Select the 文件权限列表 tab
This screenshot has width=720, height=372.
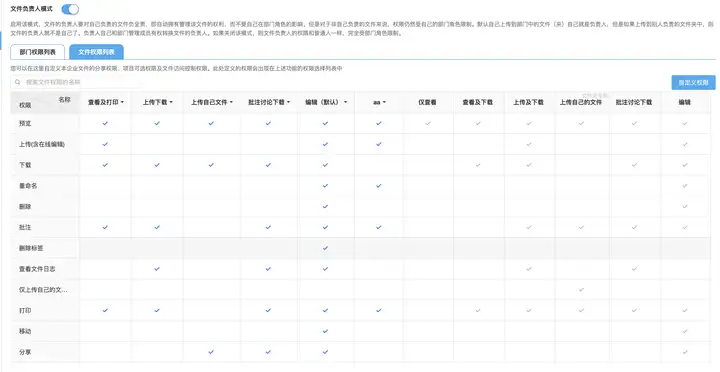coord(96,52)
